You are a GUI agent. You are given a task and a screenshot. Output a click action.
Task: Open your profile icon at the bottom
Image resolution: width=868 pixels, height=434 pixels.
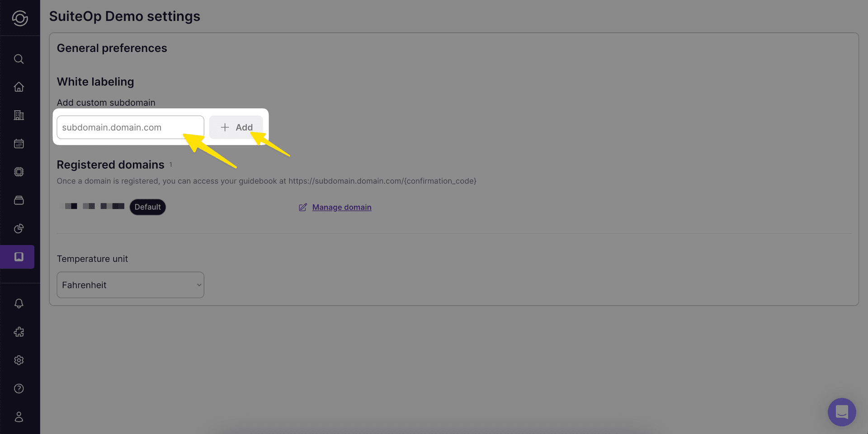click(x=19, y=417)
